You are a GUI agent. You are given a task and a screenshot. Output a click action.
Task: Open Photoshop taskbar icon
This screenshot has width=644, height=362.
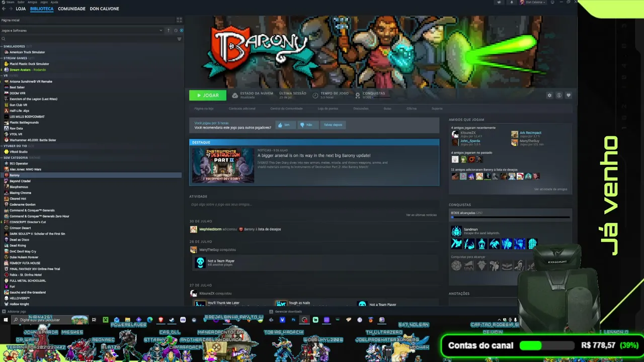pos(293,320)
